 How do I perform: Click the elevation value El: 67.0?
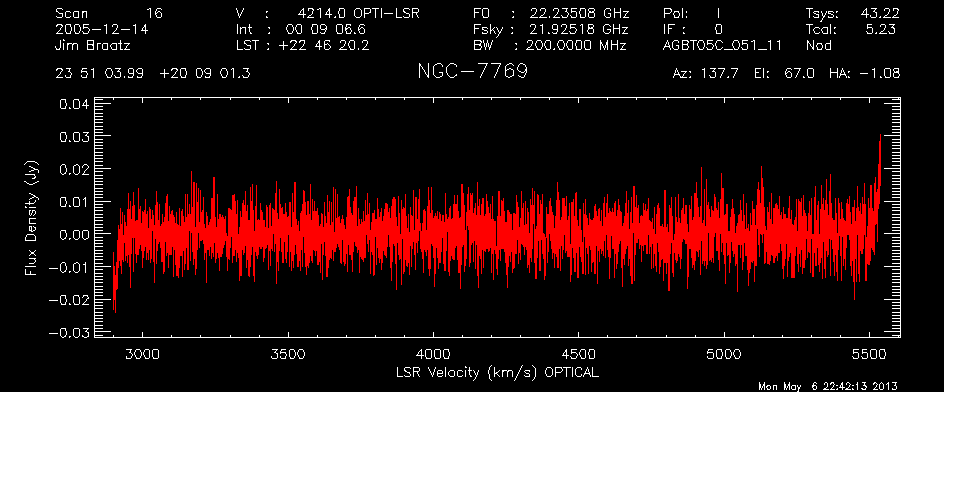pyautogui.click(x=785, y=74)
